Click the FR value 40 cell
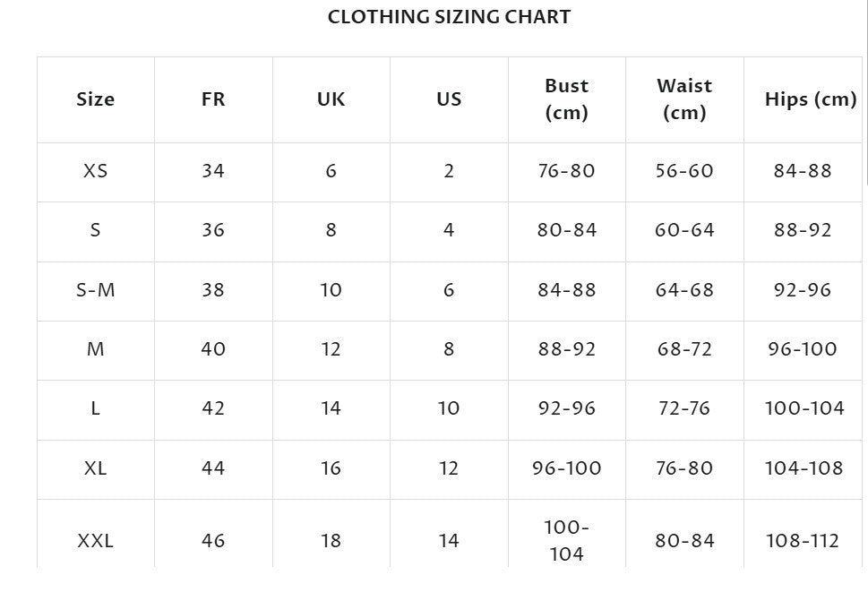This screenshot has height=592, width=868. tap(213, 349)
